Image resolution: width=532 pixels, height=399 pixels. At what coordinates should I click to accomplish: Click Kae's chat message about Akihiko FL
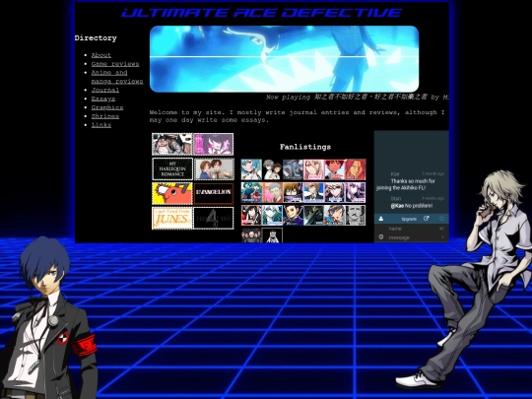[410, 184]
